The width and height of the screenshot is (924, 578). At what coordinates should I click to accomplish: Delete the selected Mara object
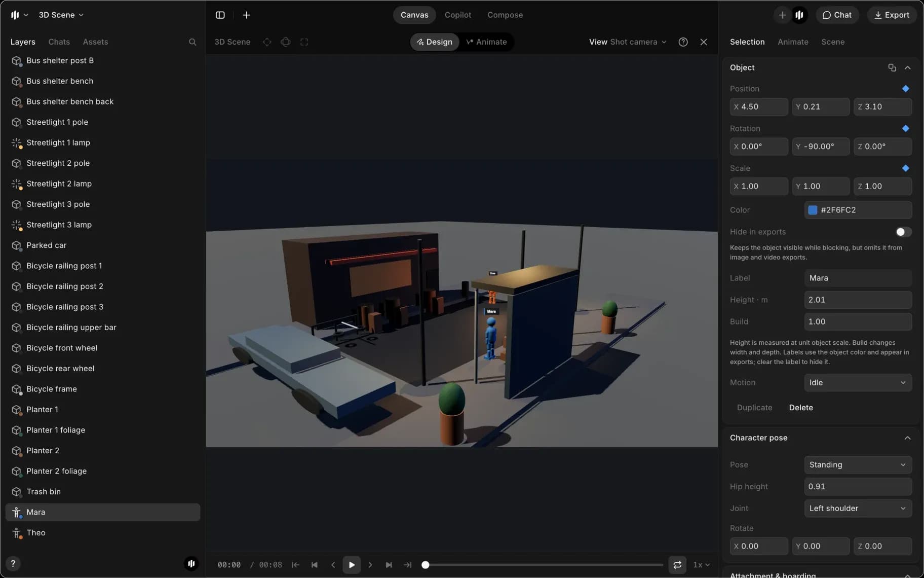[801, 408]
